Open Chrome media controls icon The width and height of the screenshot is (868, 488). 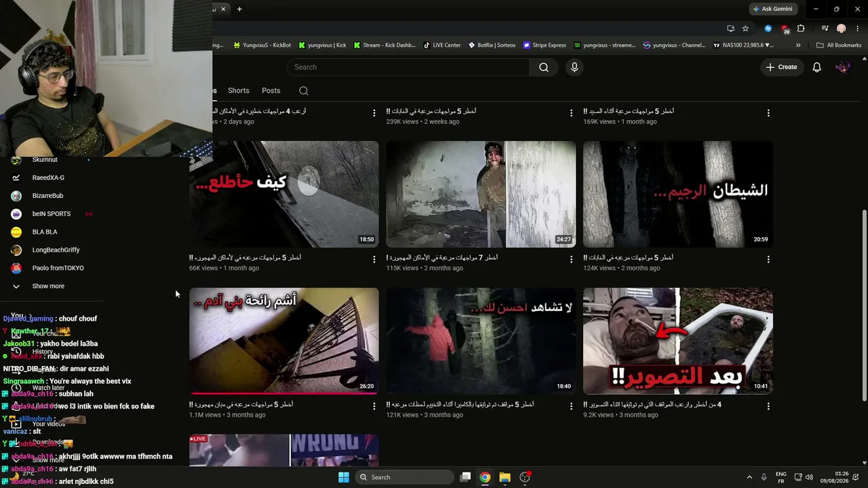pos(825,28)
